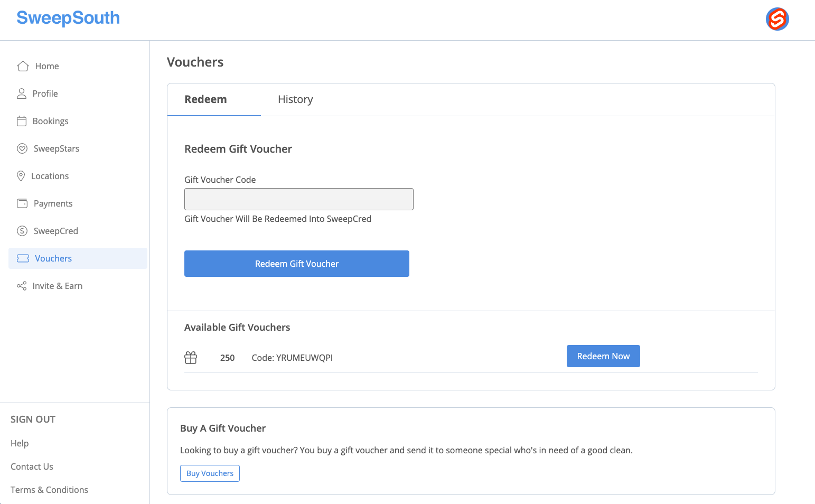Image resolution: width=815 pixels, height=504 pixels.
Task: Click the Locations pin icon
Action: 21,176
